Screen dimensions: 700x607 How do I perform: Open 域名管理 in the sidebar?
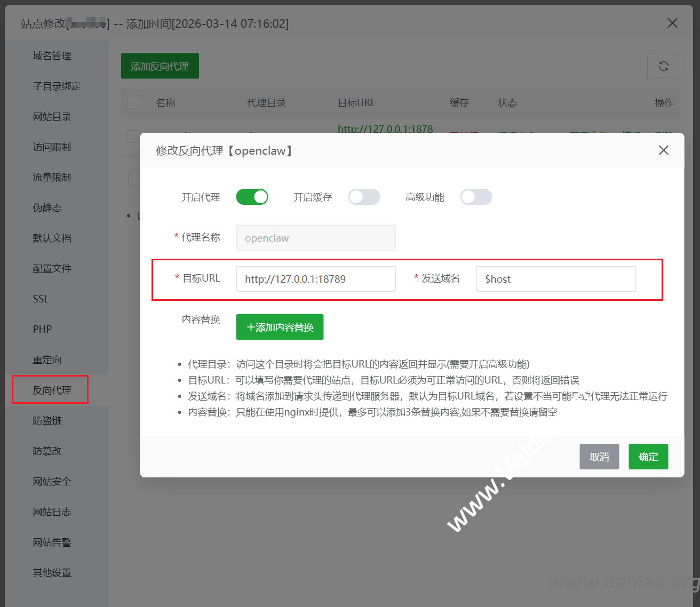pos(52,55)
